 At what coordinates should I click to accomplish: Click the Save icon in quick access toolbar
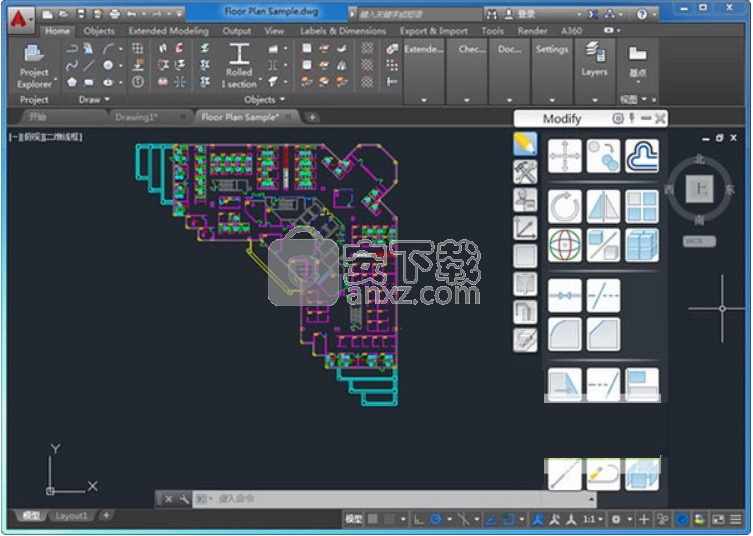(x=81, y=14)
